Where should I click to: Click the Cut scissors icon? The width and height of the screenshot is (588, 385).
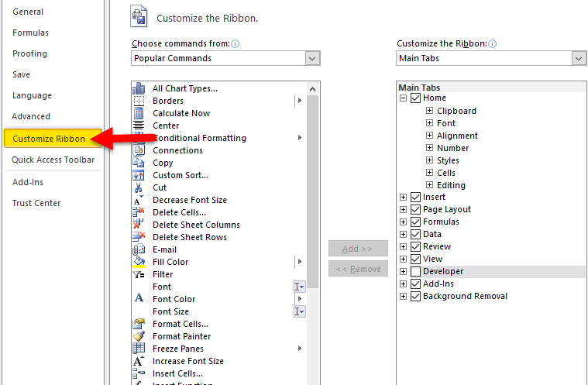point(139,187)
